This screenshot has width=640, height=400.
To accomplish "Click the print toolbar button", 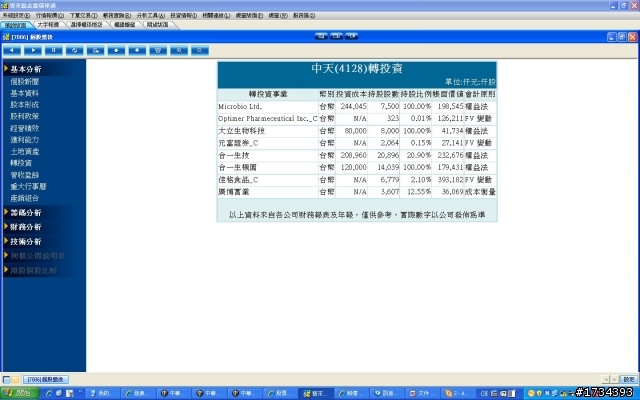I will coord(158,50).
